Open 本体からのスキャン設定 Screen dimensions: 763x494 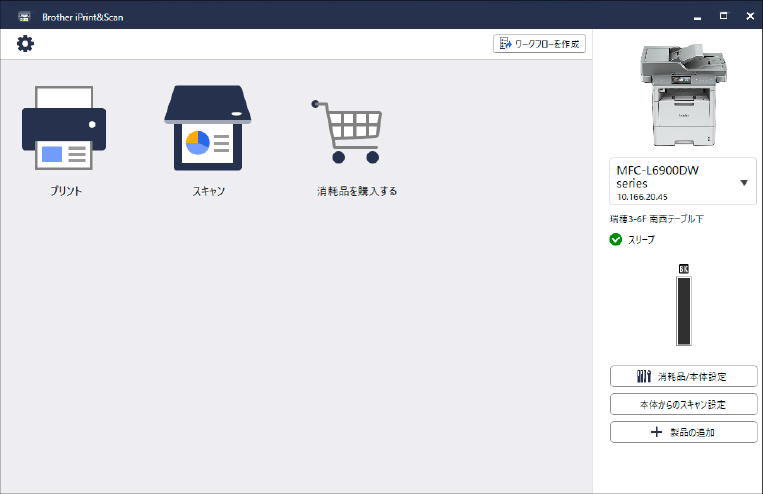point(683,404)
